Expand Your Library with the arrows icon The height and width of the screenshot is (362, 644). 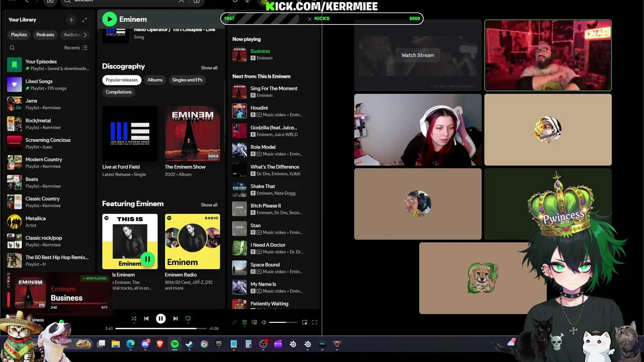point(85,20)
